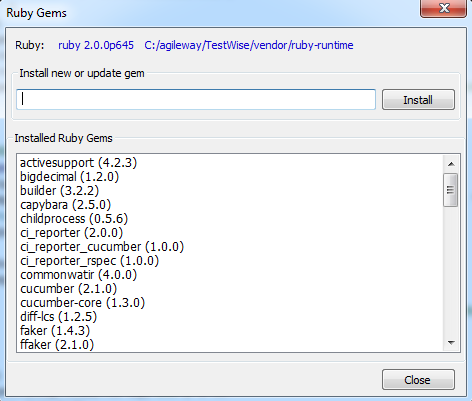The width and height of the screenshot is (472, 401).
Task: Choose commonwatir (4.0.0) gem
Action: (78, 275)
